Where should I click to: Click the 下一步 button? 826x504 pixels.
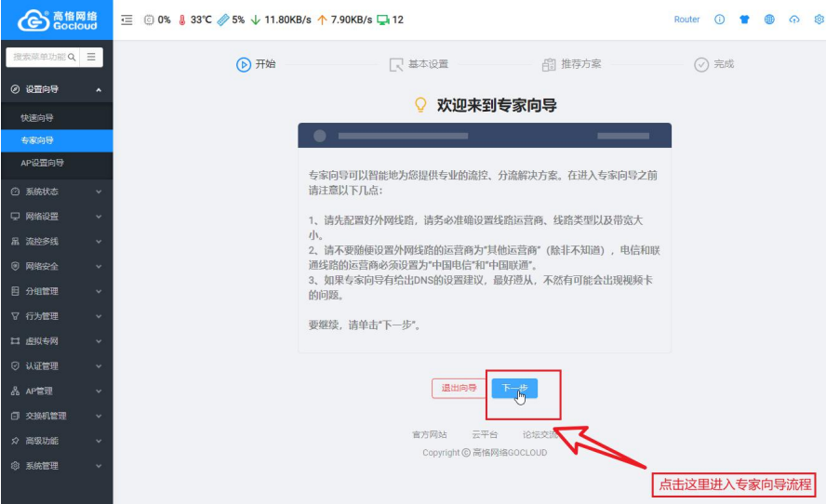[514, 389]
